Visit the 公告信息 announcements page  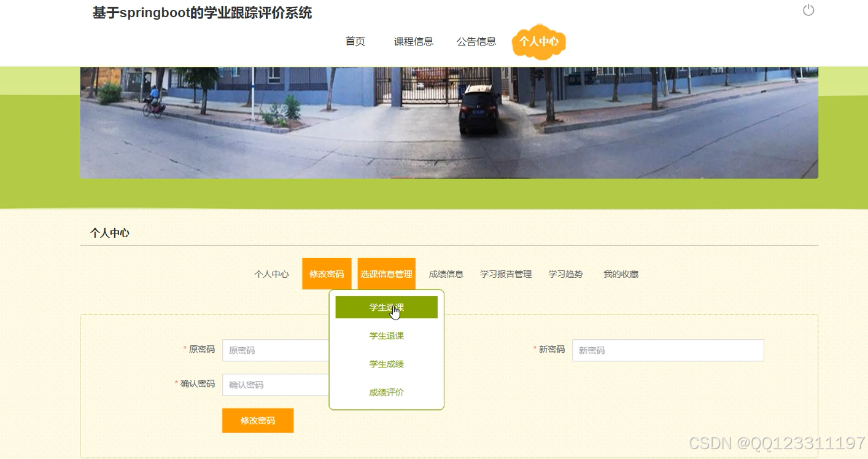476,41
